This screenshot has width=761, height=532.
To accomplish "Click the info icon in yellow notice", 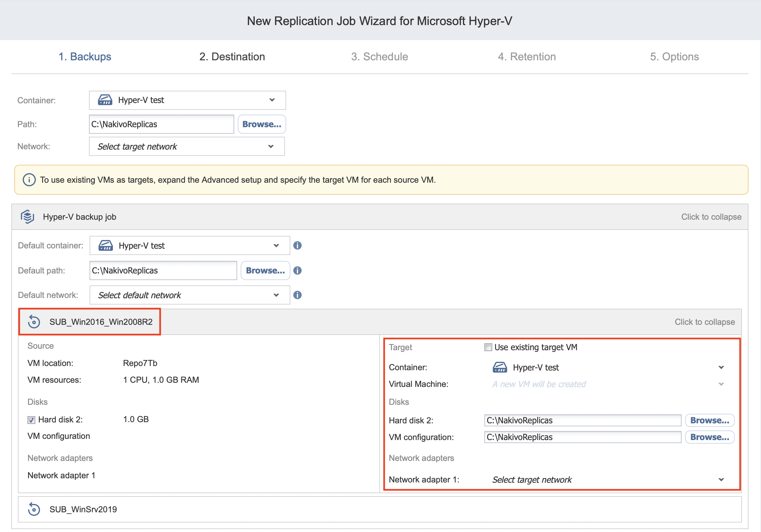I will pos(29,180).
